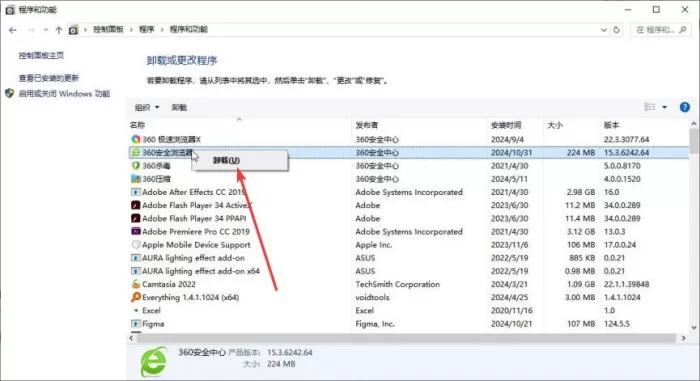This screenshot has height=381, width=700.
Task: Click the vertical scrollbar thumb
Action: (694, 141)
